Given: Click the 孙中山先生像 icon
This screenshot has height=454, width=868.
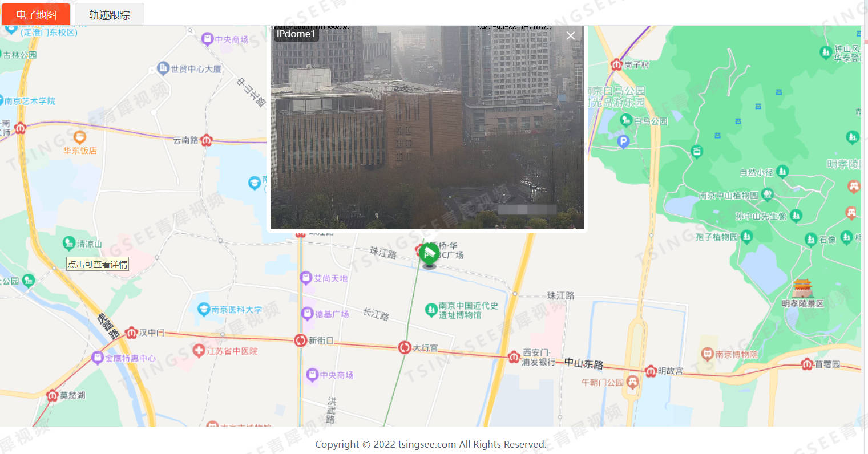Looking at the screenshot, I should pyautogui.click(x=796, y=216).
